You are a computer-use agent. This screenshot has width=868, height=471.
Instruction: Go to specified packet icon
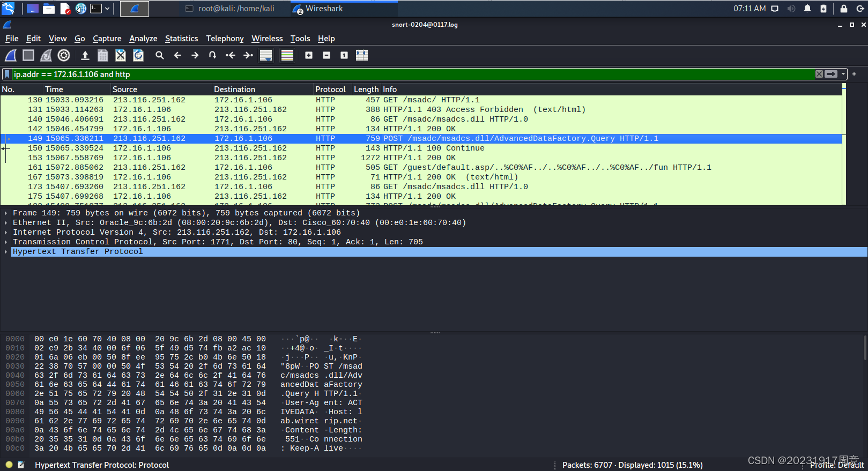coord(213,55)
